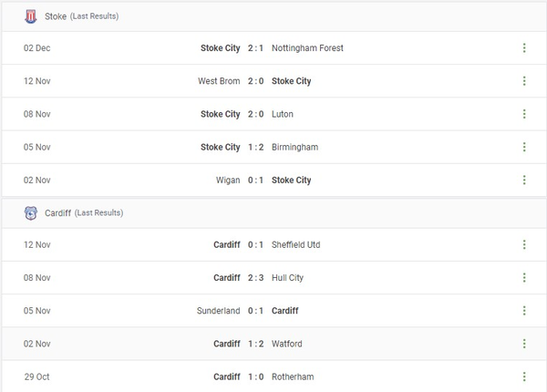Viewport: 547px width, 392px height.
Task: Select the Sheffield Utd team name
Action: coord(296,244)
